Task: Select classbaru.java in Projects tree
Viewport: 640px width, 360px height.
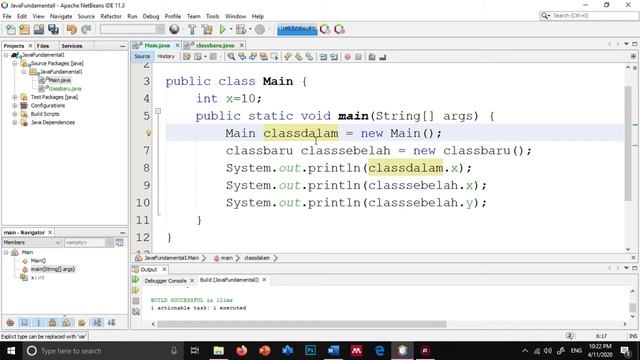Action: click(65, 89)
